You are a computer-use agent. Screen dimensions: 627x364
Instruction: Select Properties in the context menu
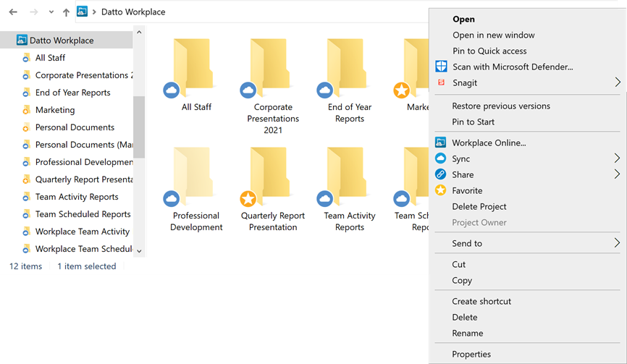(x=471, y=354)
